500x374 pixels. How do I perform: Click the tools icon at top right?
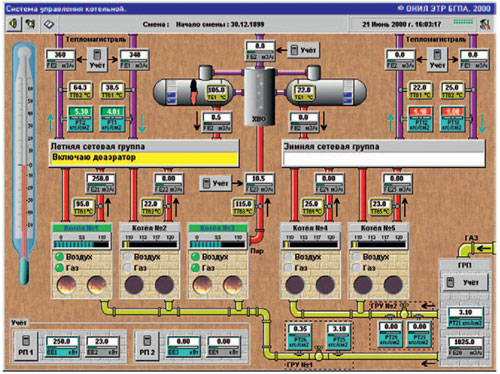click(x=485, y=24)
